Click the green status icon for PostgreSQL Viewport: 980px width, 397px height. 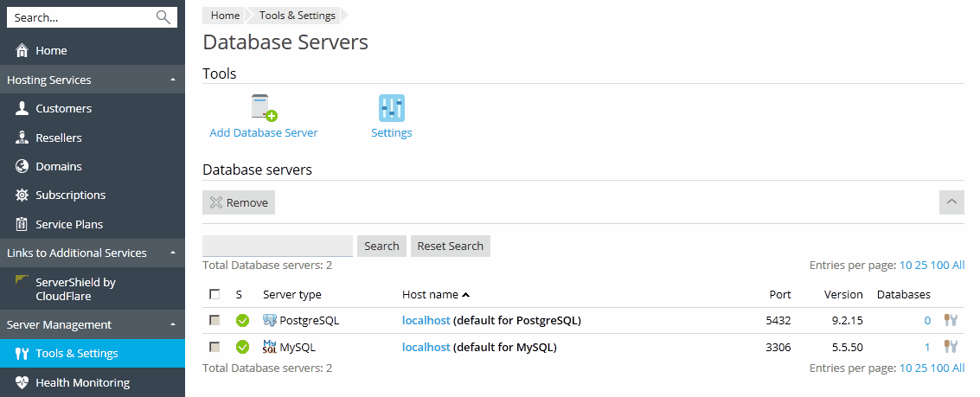pyautogui.click(x=242, y=321)
